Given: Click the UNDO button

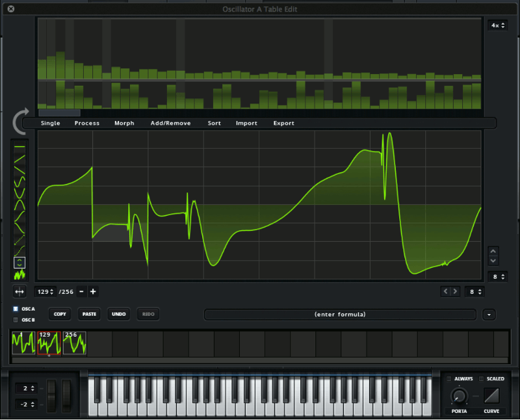Looking at the screenshot, I should tap(118, 314).
